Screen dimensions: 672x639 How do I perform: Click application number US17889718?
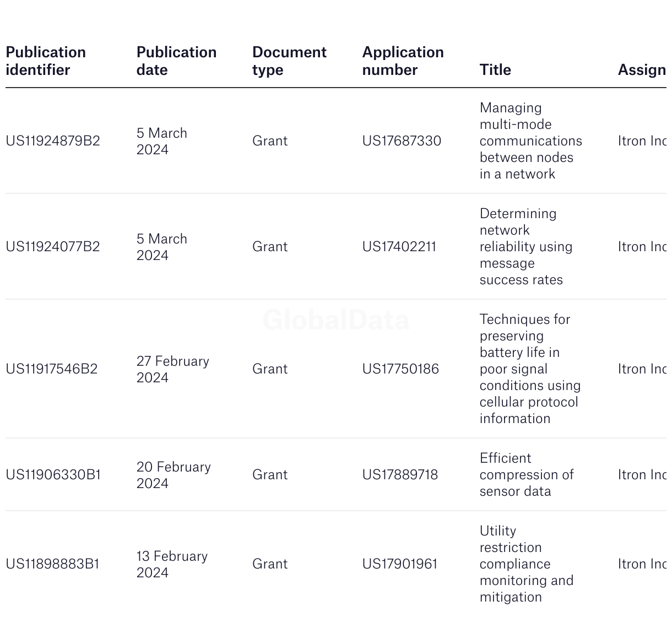(400, 475)
